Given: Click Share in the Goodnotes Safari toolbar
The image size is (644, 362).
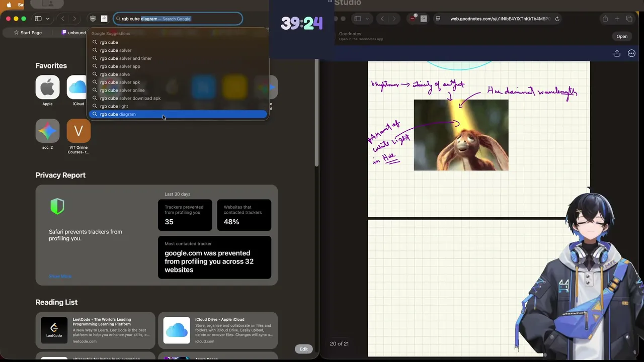Looking at the screenshot, I should click(605, 19).
